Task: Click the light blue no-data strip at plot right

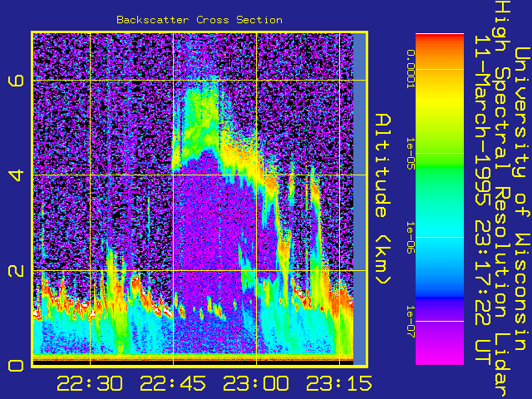Action: [x=359, y=199]
